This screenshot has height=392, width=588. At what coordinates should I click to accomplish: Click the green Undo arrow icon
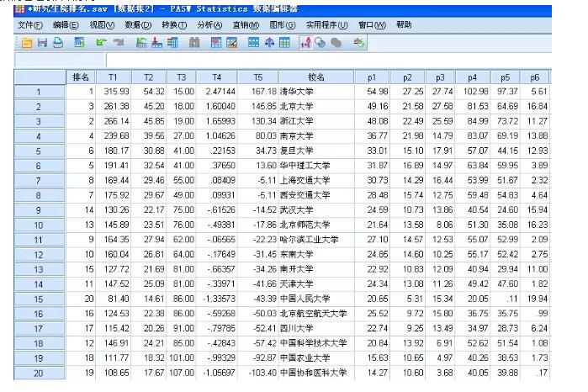pos(101,43)
